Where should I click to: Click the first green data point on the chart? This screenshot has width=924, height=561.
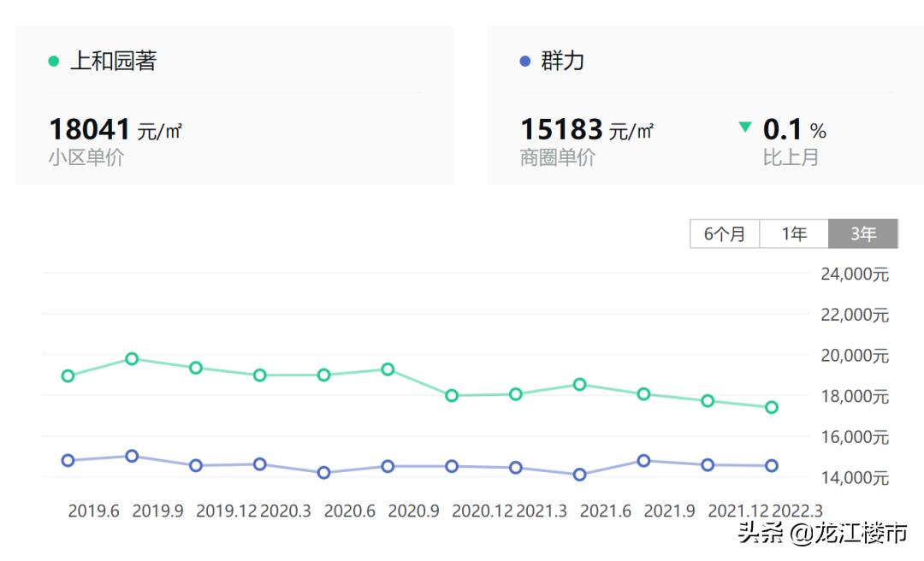click(x=68, y=375)
